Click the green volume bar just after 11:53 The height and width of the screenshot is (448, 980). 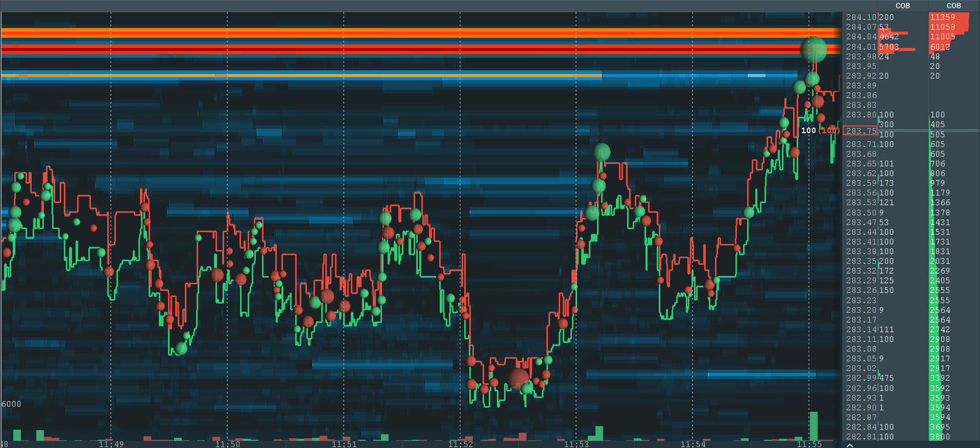pos(598,433)
